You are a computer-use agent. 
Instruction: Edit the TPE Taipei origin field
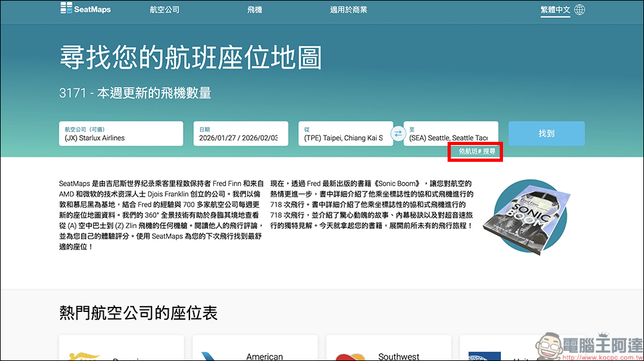pyautogui.click(x=345, y=133)
